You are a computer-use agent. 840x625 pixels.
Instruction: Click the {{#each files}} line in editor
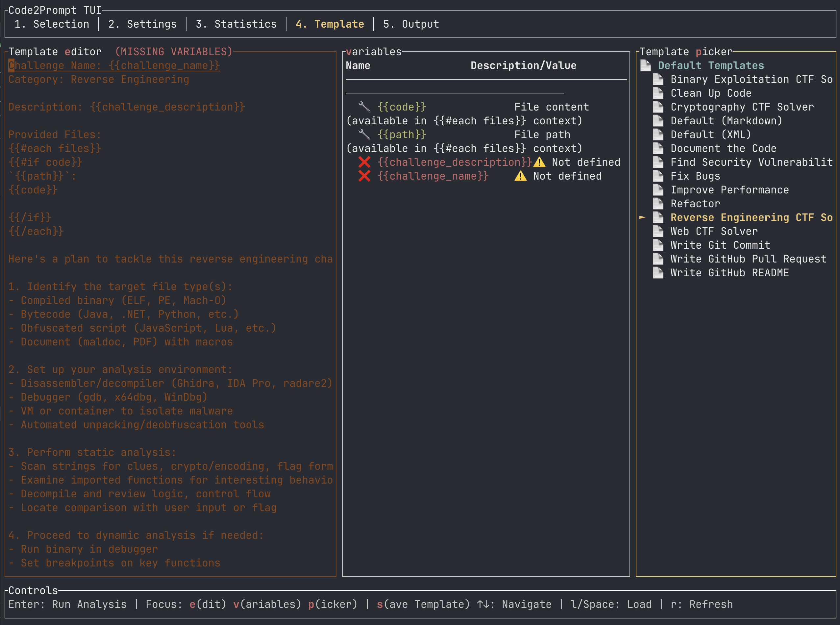[x=55, y=148]
